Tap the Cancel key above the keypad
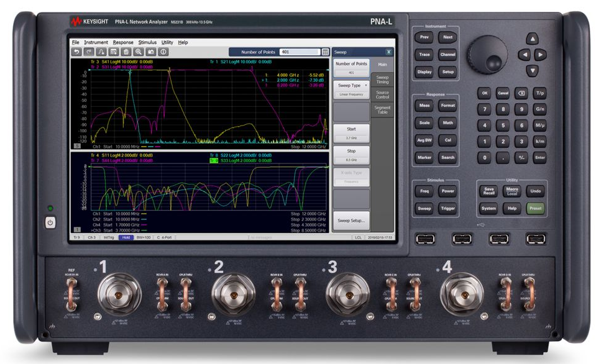Screen dimensions: 596x364 (503, 93)
